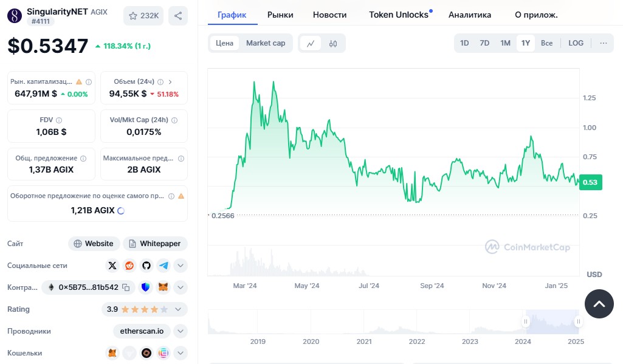623x364 pixels.
Task: Select the 7D time range
Action: click(x=484, y=43)
